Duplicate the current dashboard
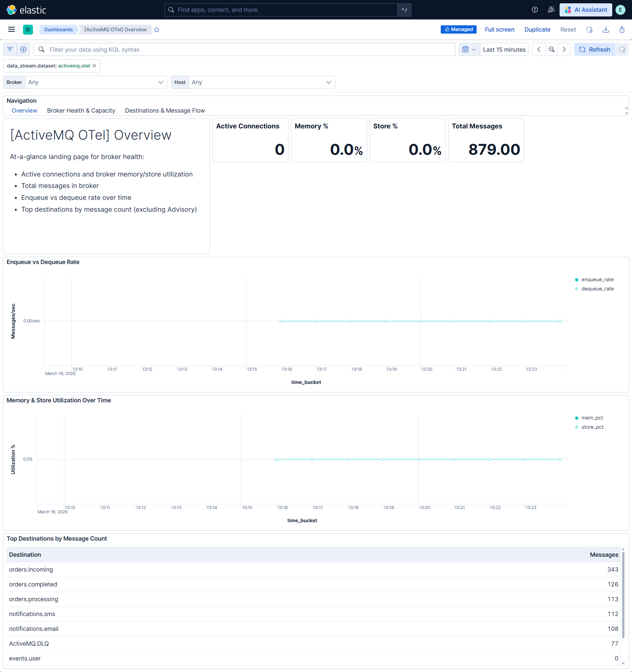 click(x=537, y=30)
